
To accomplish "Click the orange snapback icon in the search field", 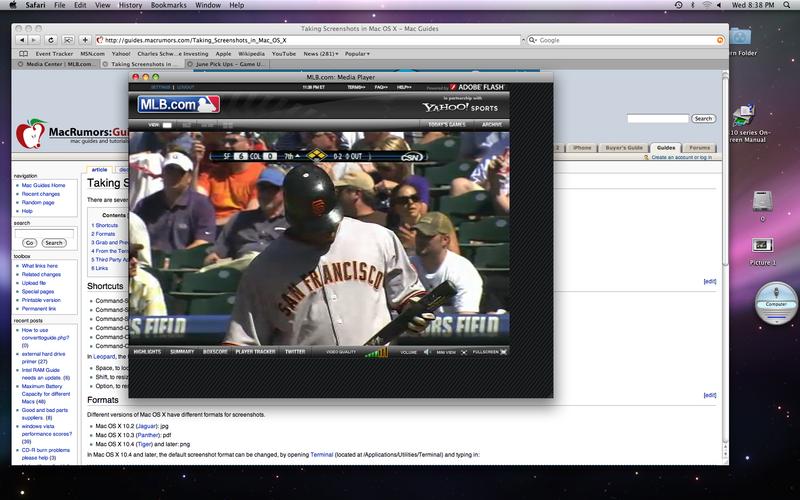I will (x=720, y=40).
